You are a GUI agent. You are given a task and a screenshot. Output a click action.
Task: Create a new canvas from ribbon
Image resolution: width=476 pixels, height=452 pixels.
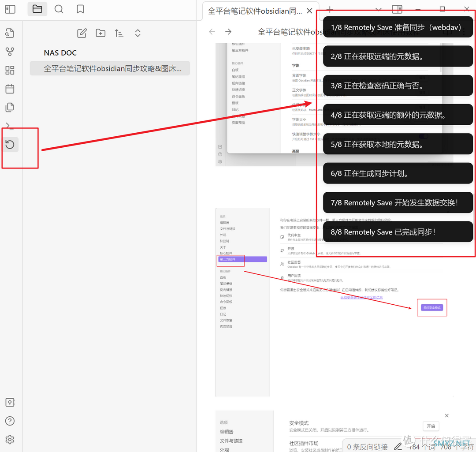pyautogui.click(x=10, y=70)
